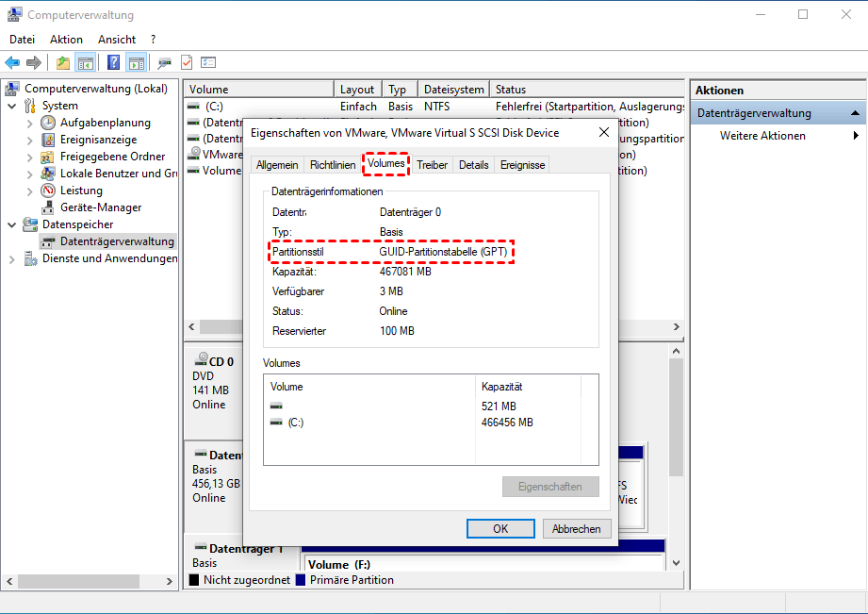
Task: Confirm the dialog with OK
Action: [x=500, y=529]
